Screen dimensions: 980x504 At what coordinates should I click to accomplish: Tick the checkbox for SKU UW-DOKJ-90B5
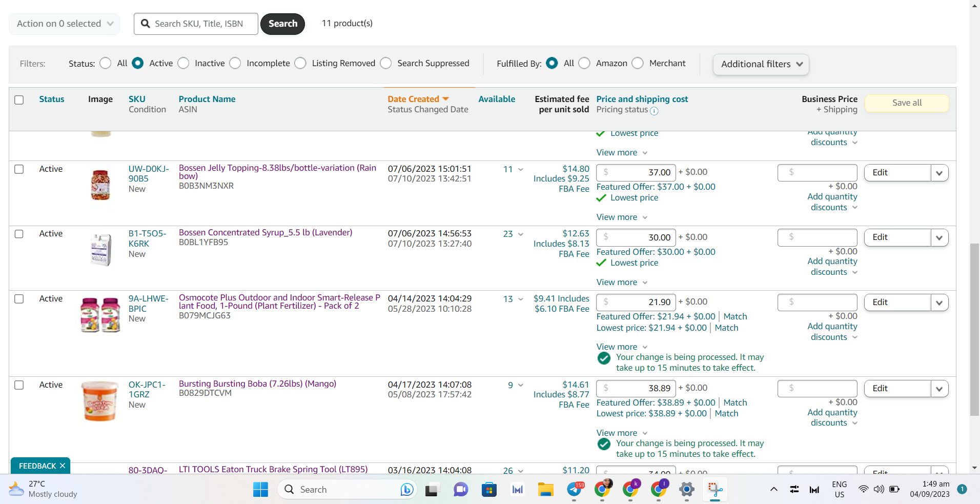(x=19, y=169)
